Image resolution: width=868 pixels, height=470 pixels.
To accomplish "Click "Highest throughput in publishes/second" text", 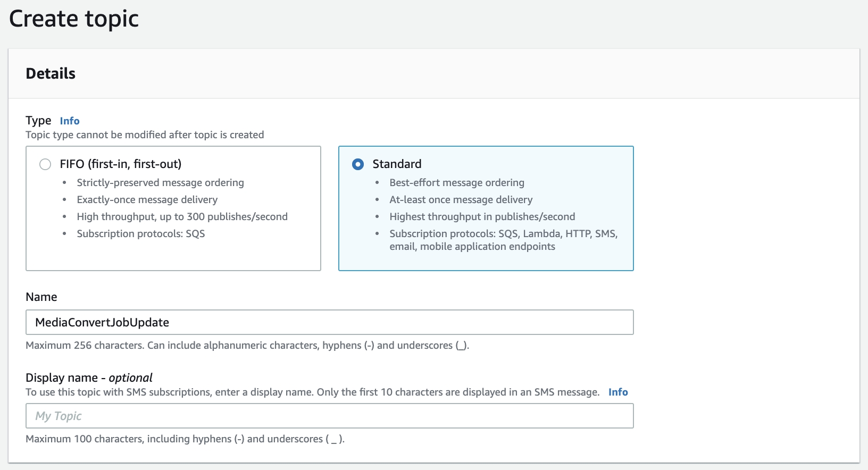I will 482,217.
